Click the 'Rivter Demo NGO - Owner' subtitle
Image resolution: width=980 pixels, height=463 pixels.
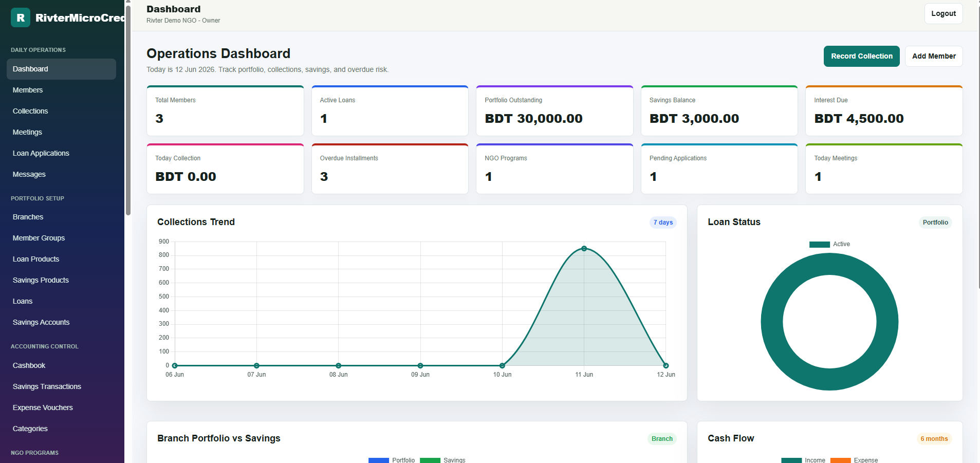click(183, 21)
